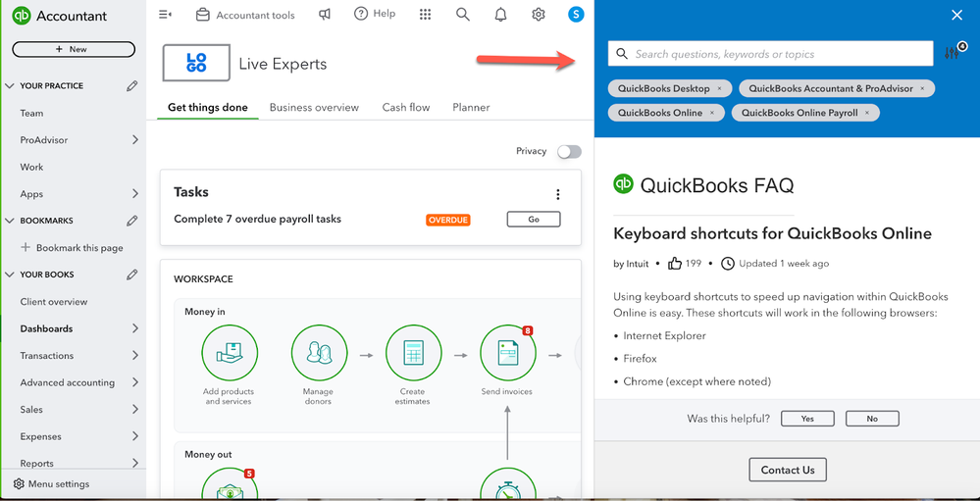
Task: Remove the QuickBooks Online Payroll filter tag
Action: pyautogui.click(x=867, y=114)
